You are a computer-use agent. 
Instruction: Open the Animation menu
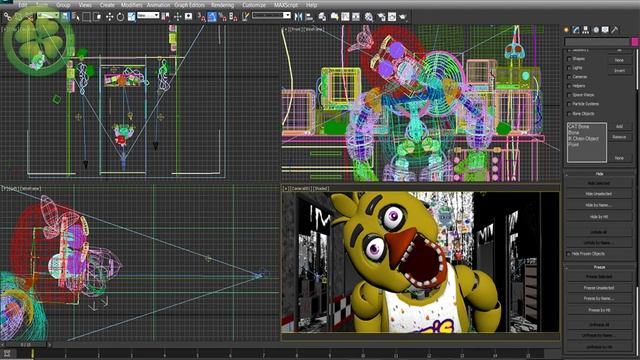click(158, 5)
